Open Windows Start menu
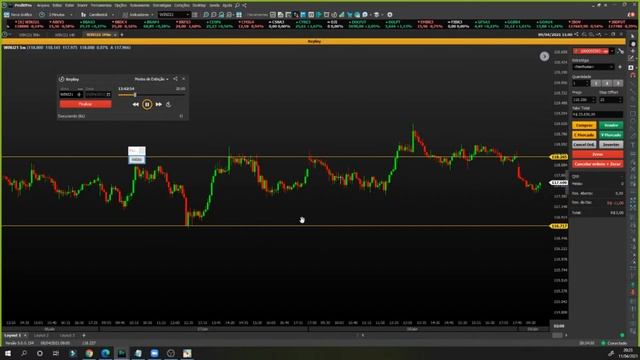 pos(8,353)
